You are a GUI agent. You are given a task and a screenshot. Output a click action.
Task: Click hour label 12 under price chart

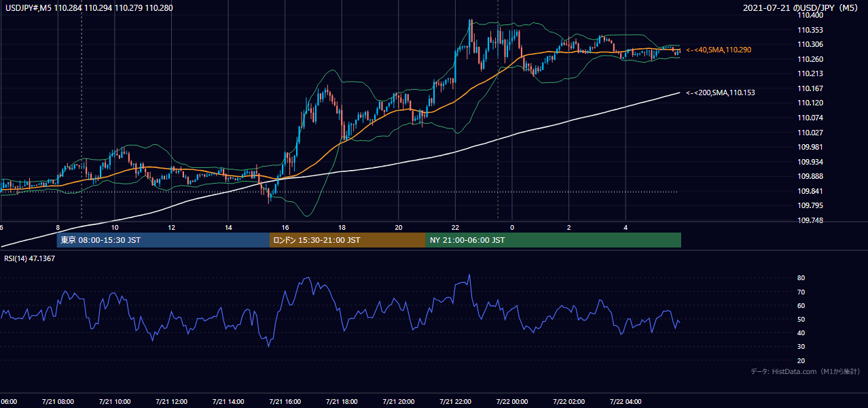[171, 227]
